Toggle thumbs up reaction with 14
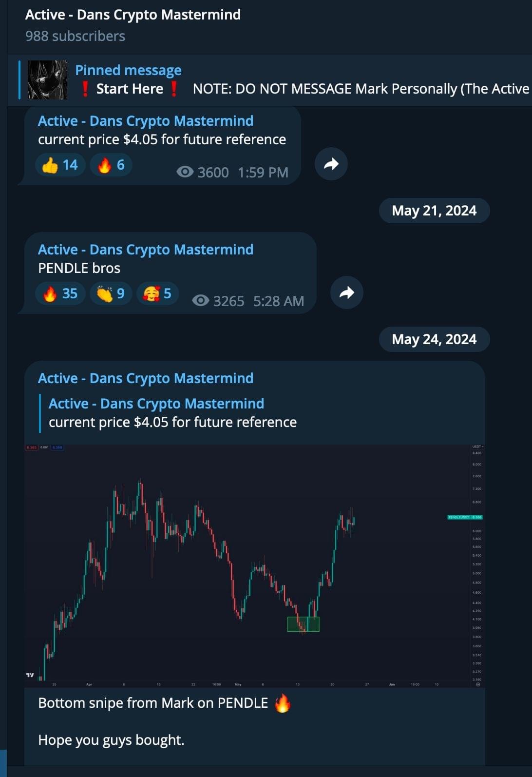This screenshot has height=777, width=532. click(x=60, y=165)
